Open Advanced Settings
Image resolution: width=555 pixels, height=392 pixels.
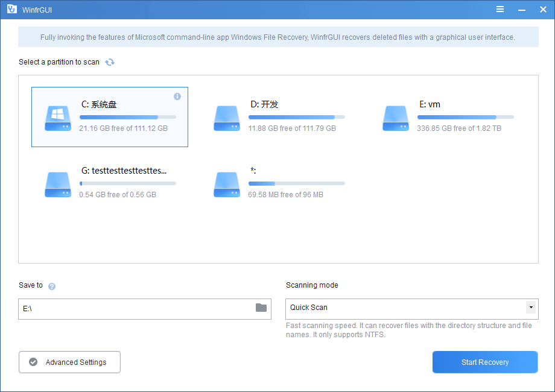click(69, 362)
